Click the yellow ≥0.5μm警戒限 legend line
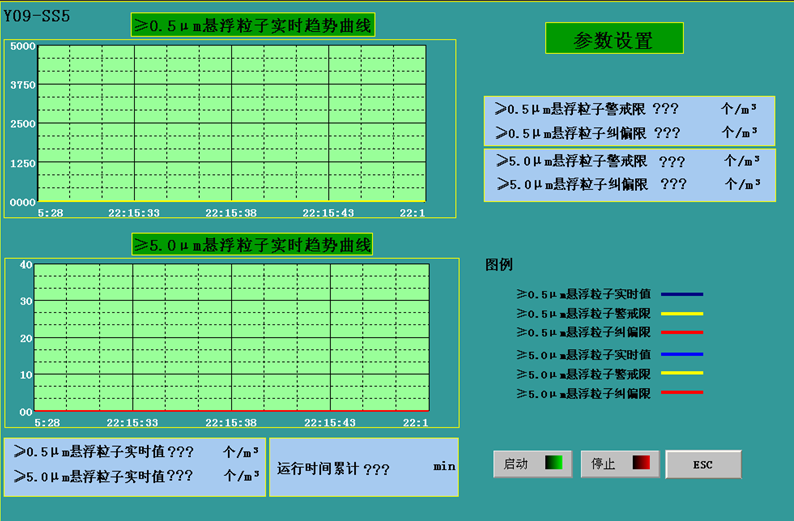The width and height of the screenshot is (794, 521). click(x=682, y=314)
